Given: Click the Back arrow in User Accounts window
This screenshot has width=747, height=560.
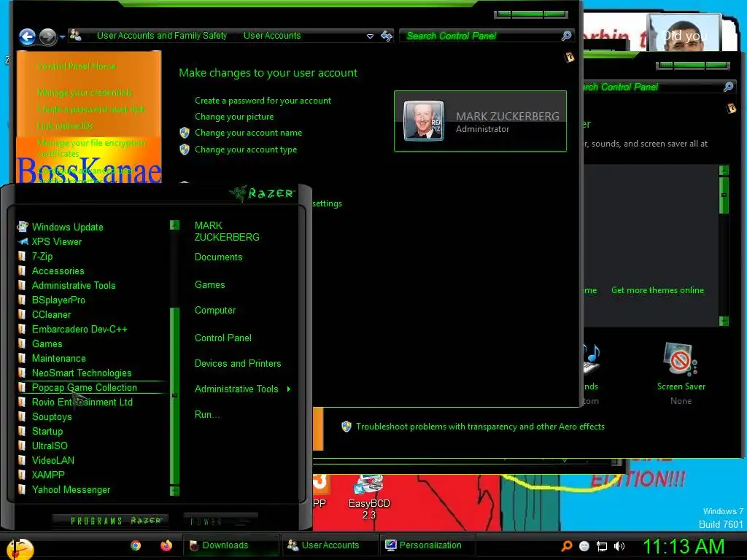Looking at the screenshot, I should (27, 36).
